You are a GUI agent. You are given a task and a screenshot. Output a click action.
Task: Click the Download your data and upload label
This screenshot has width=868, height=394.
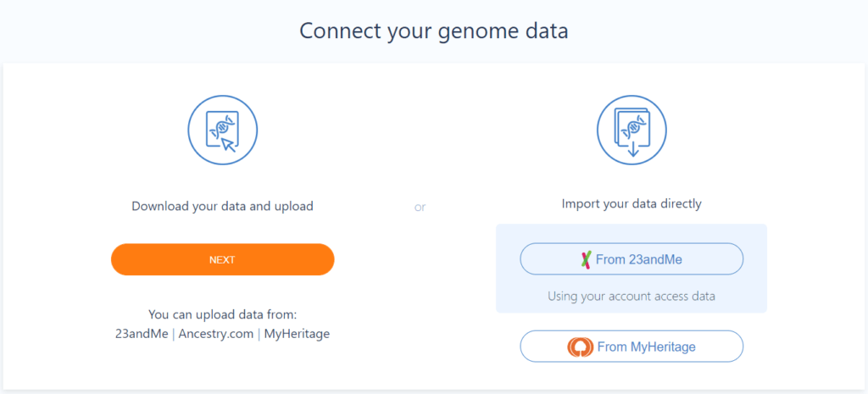(223, 207)
